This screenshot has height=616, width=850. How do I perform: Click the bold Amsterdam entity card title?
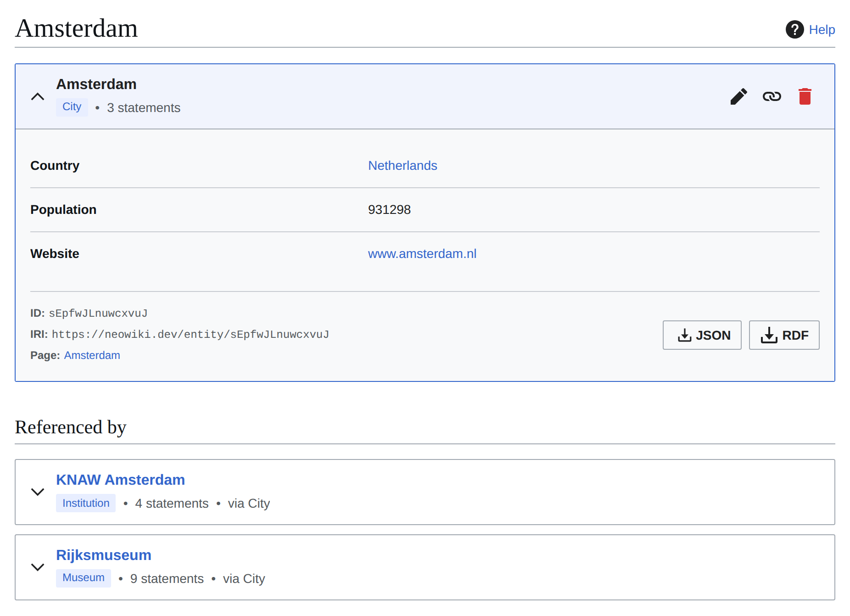pos(96,84)
